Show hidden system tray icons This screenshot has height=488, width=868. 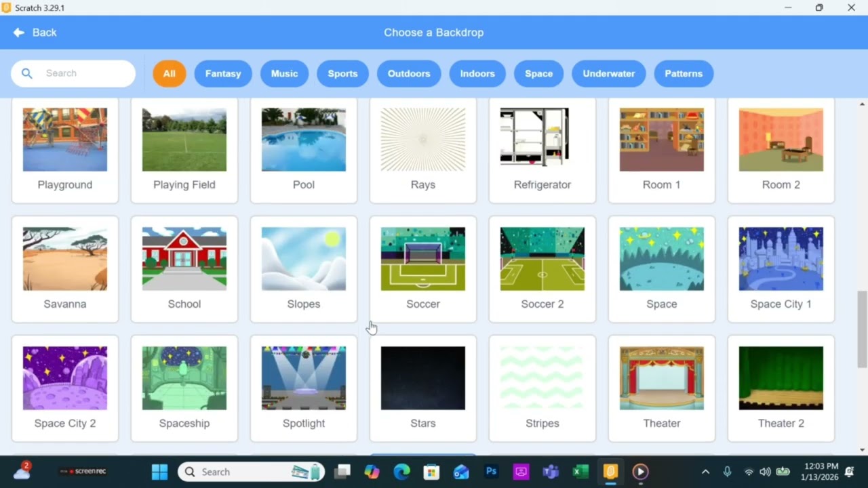coord(705,472)
